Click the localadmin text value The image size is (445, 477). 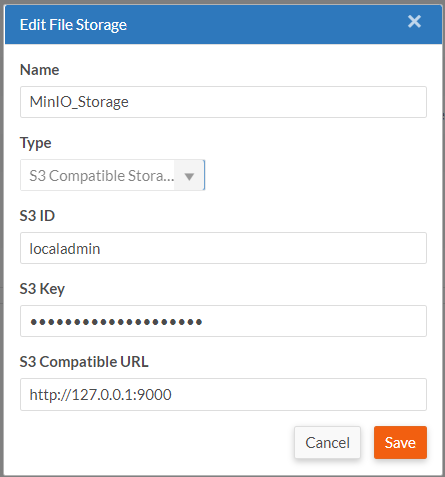(x=65, y=249)
